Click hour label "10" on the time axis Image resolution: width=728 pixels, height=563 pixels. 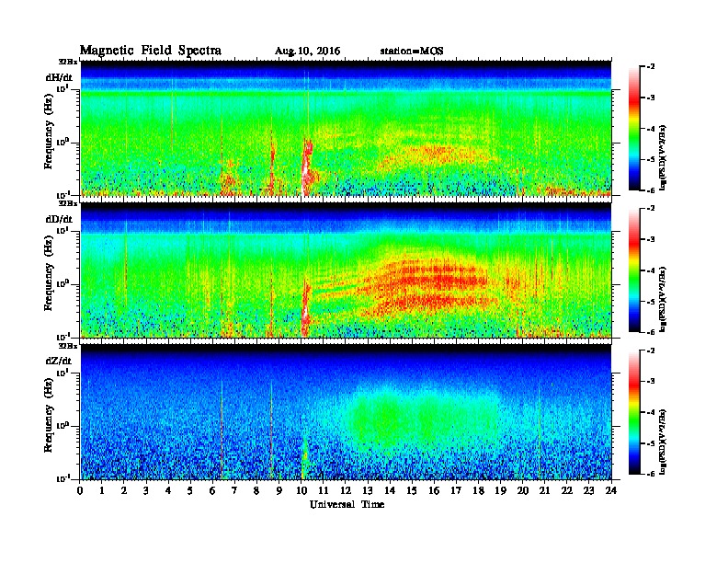301,490
